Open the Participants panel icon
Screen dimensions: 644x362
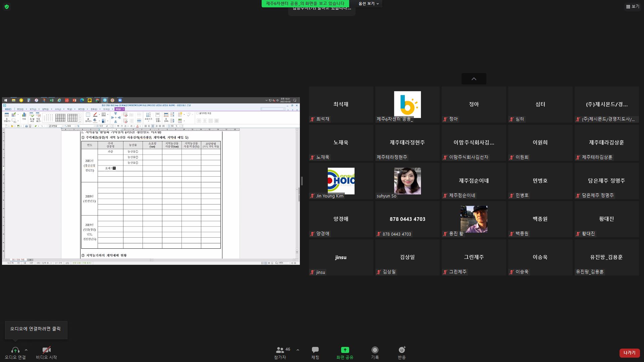pos(280,350)
